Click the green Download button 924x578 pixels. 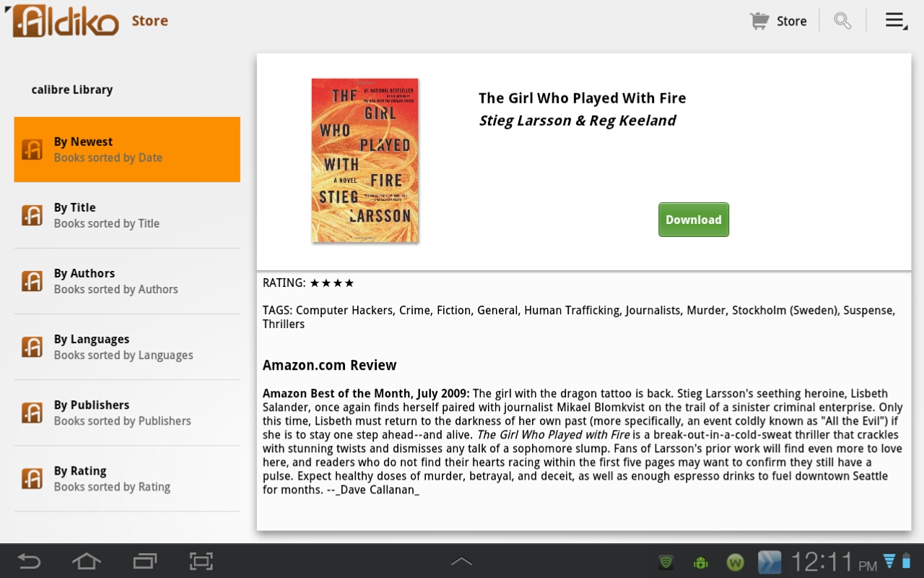(x=694, y=220)
